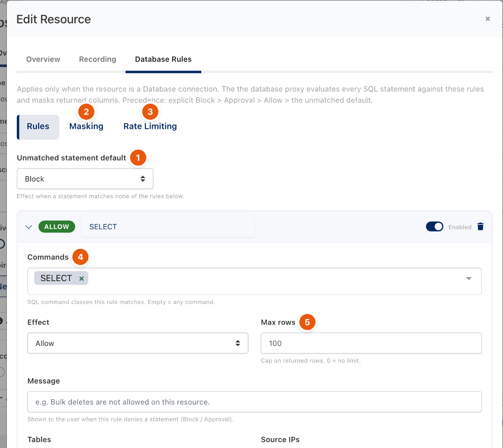The width and height of the screenshot is (503, 448).
Task: Click 'Shown to the user when this rule denies' hint
Action: click(131, 419)
